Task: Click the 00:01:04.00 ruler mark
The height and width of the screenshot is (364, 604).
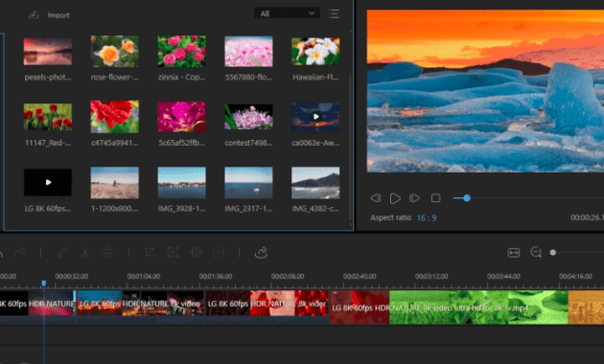Action: click(x=143, y=276)
